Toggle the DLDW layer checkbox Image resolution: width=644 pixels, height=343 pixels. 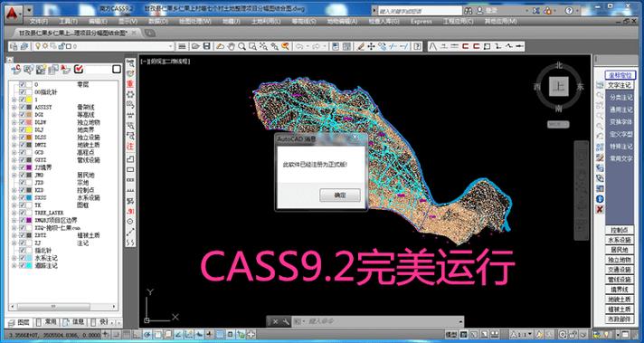click(23, 122)
